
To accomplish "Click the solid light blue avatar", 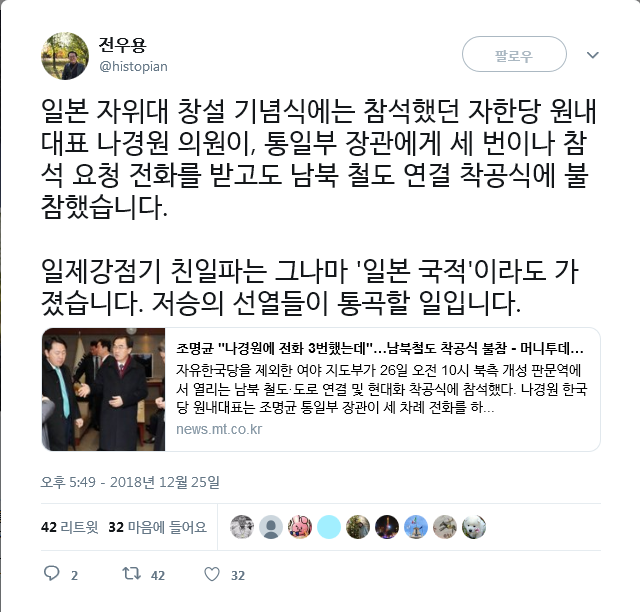I will (x=329, y=527).
